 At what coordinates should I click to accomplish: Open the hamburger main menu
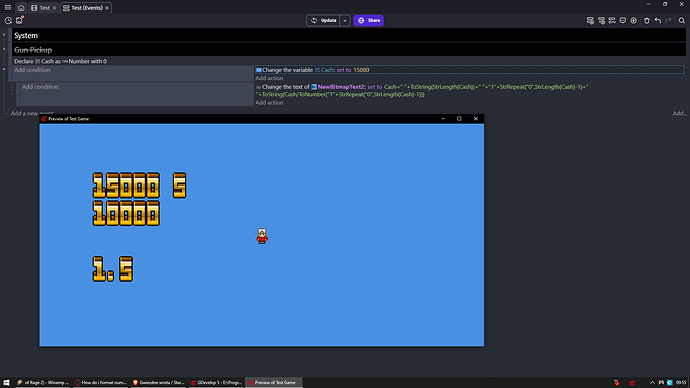pyautogui.click(x=7, y=7)
